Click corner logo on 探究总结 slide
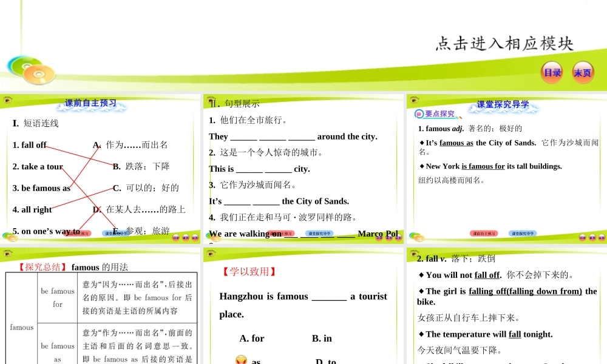The height and width of the screenshot is (364, 607). click(x=8, y=254)
